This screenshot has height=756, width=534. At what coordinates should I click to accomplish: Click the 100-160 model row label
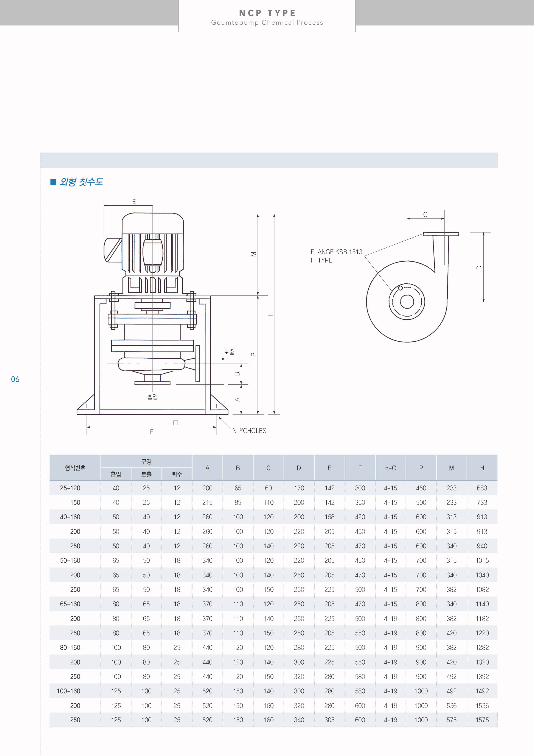pyautogui.click(x=68, y=691)
